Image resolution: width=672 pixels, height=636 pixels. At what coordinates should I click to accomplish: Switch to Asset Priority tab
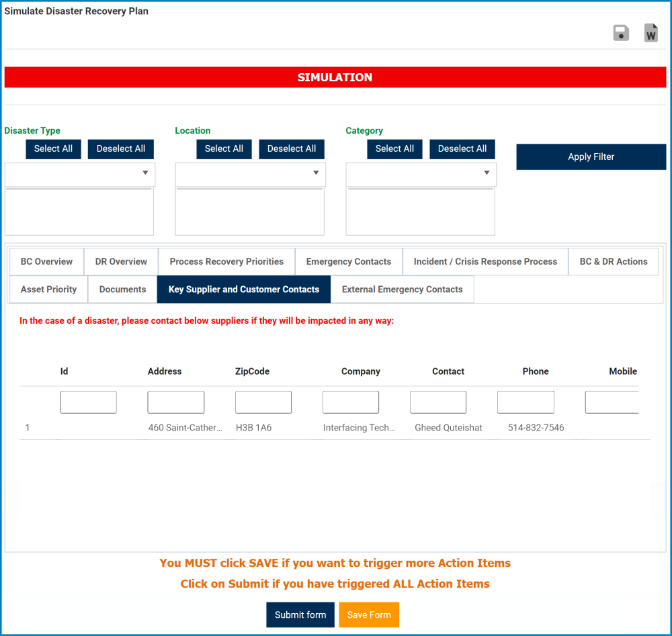(x=49, y=289)
